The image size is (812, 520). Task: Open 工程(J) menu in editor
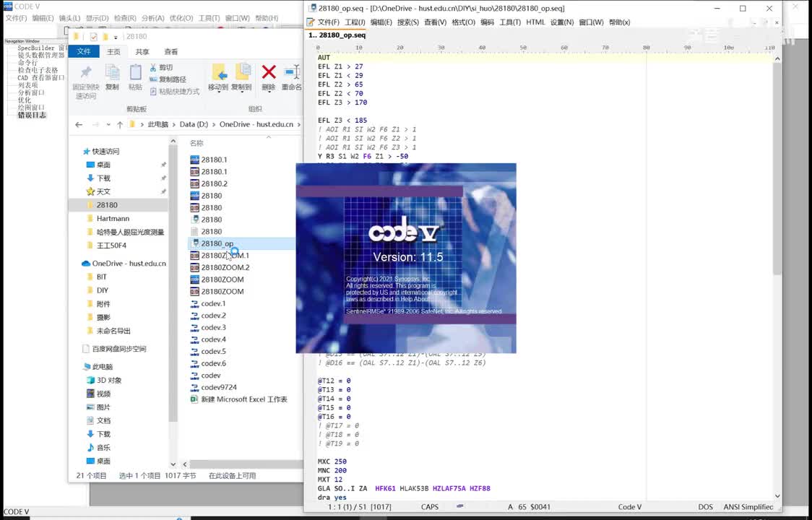(355, 22)
